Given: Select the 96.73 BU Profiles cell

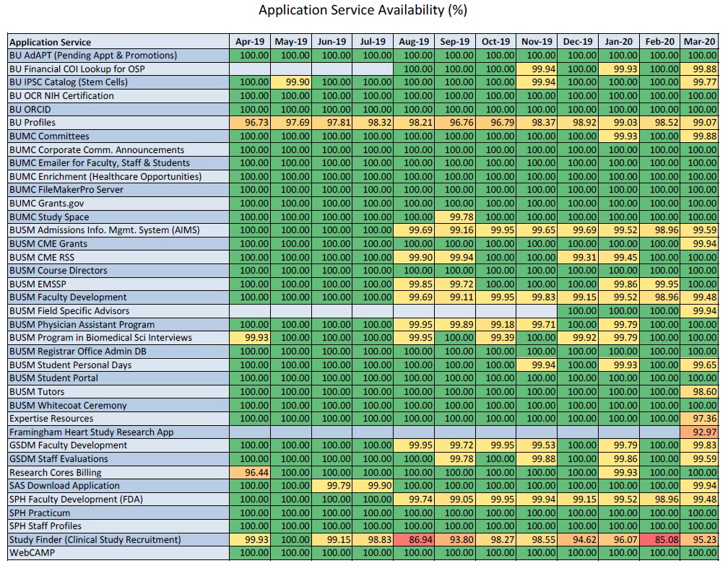Looking at the screenshot, I should (x=250, y=123).
